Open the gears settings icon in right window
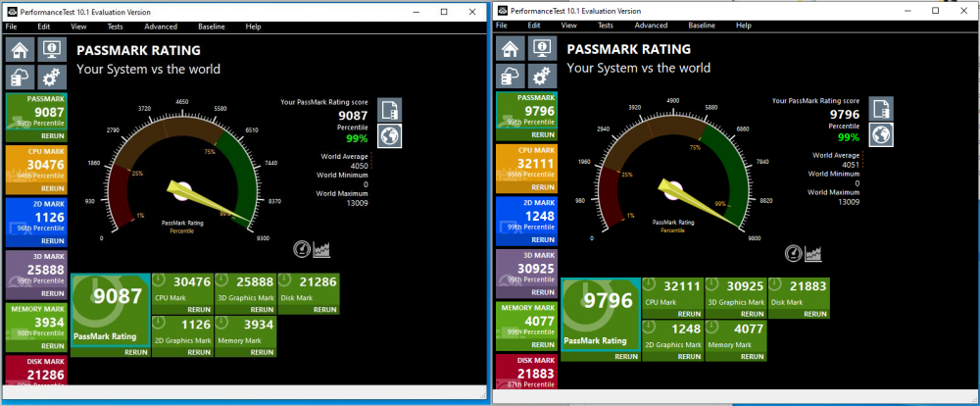The width and height of the screenshot is (980, 406). [x=543, y=76]
